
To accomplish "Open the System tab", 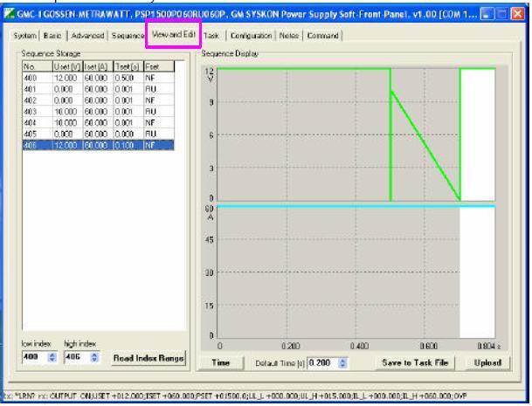I will point(25,36).
